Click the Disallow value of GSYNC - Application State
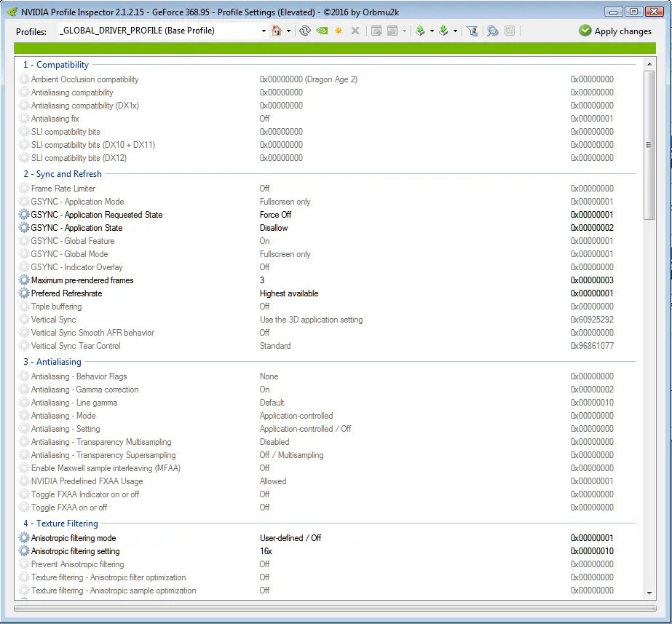This screenshot has height=624, width=672. pos(274,228)
